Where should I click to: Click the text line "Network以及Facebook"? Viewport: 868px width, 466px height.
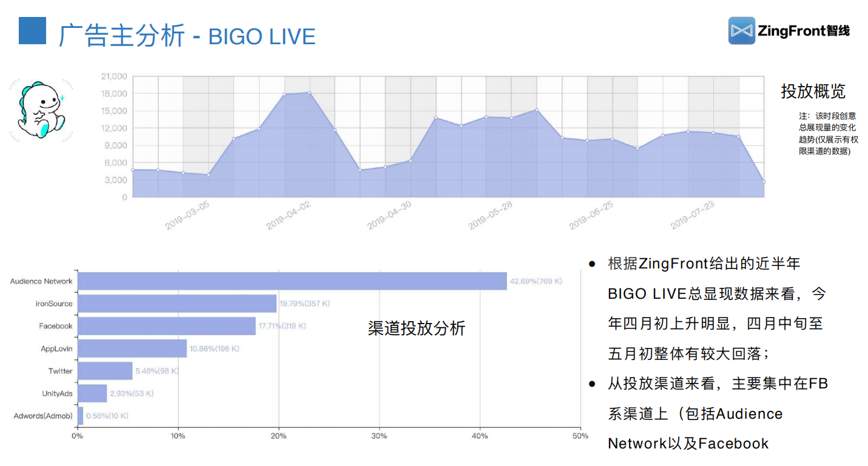[x=688, y=444]
